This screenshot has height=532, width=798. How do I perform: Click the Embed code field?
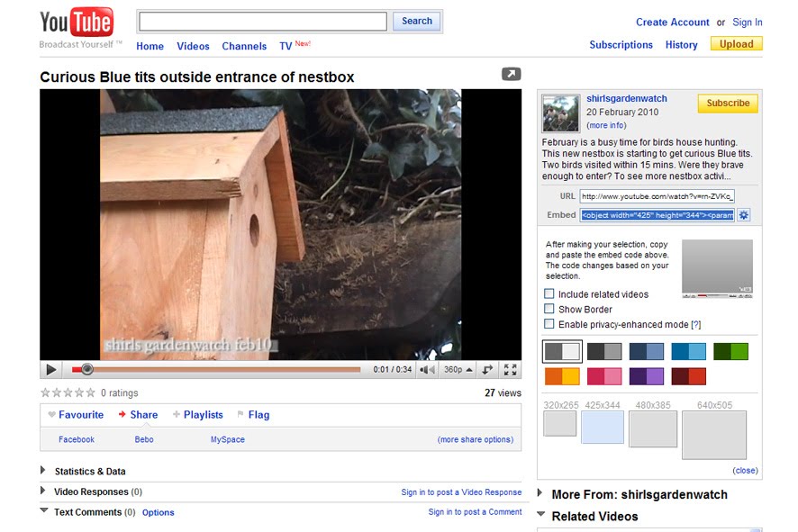tap(657, 215)
